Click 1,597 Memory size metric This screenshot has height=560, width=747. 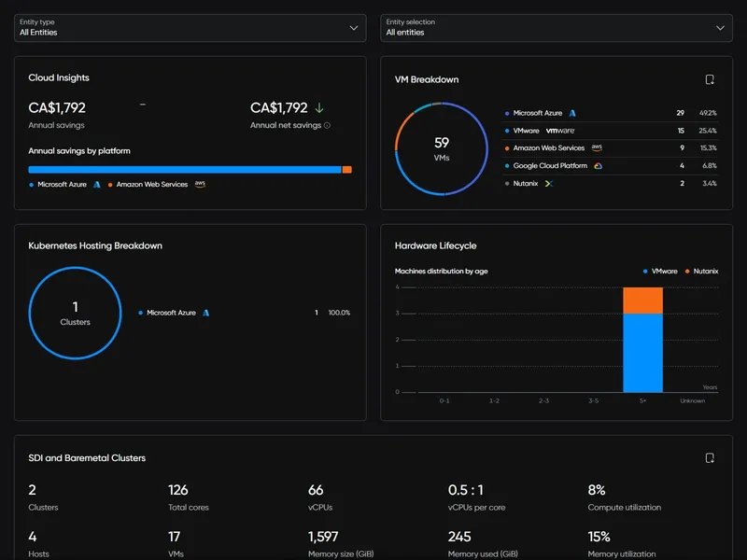click(341, 544)
